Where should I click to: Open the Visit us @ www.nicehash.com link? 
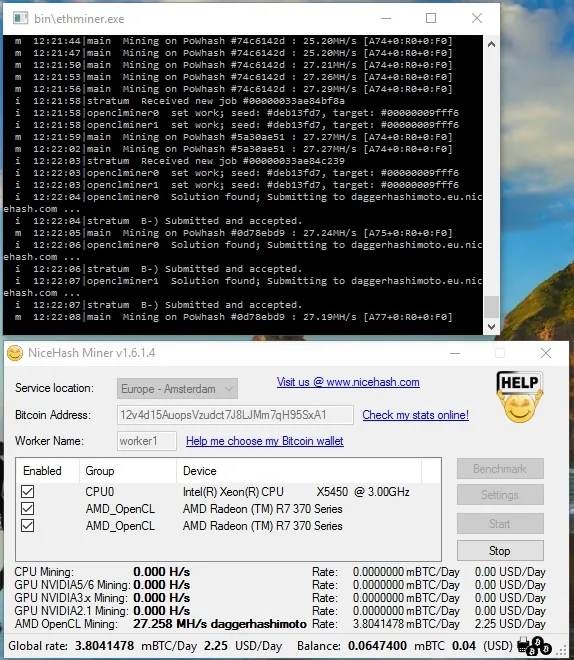coord(348,382)
